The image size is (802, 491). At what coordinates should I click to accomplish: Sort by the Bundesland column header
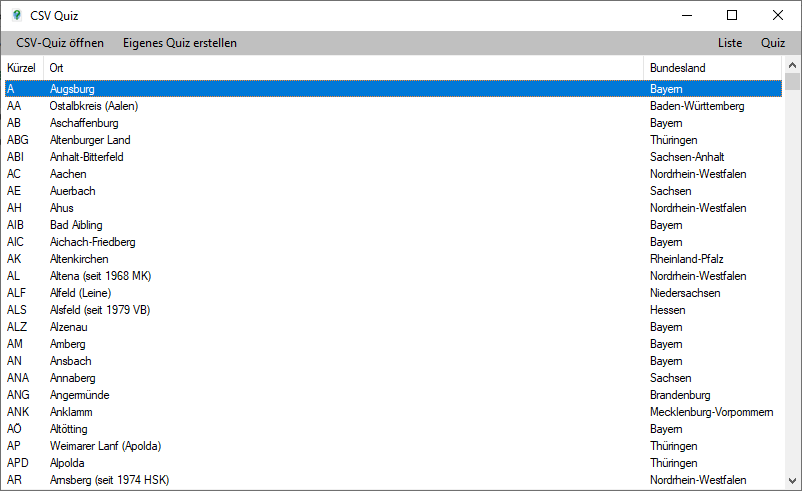point(710,67)
